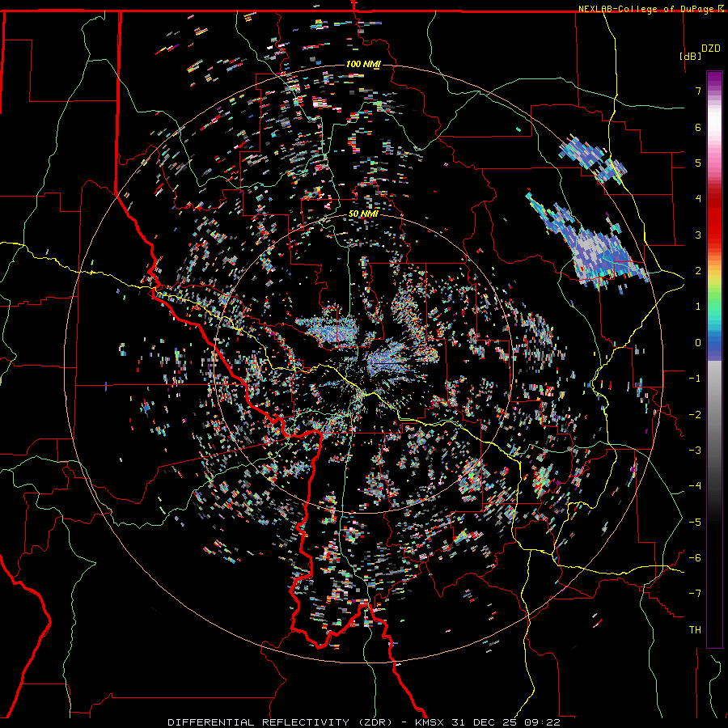
Task: Pick the purple top of color bar
Action: coord(714,77)
